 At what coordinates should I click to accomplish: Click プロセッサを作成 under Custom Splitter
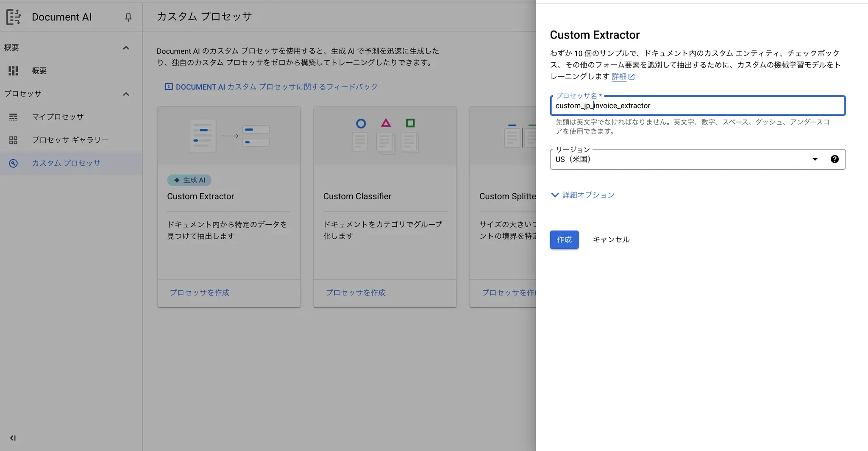pos(509,292)
